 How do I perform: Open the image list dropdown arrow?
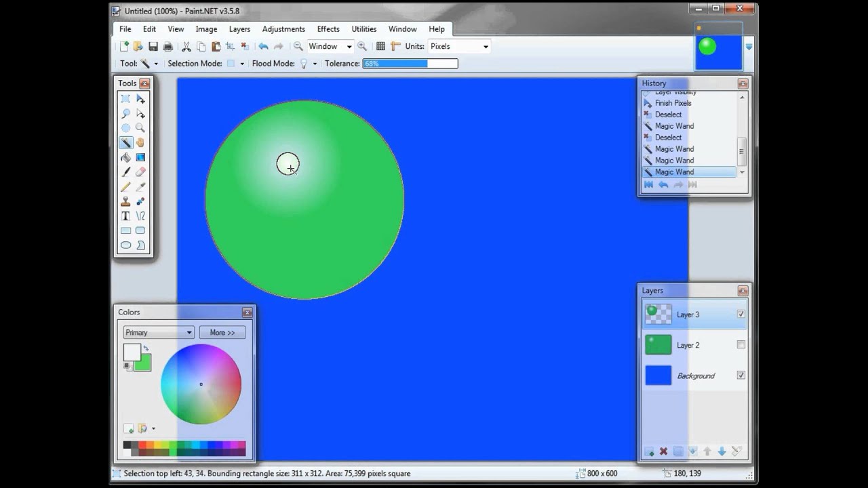pos(749,47)
